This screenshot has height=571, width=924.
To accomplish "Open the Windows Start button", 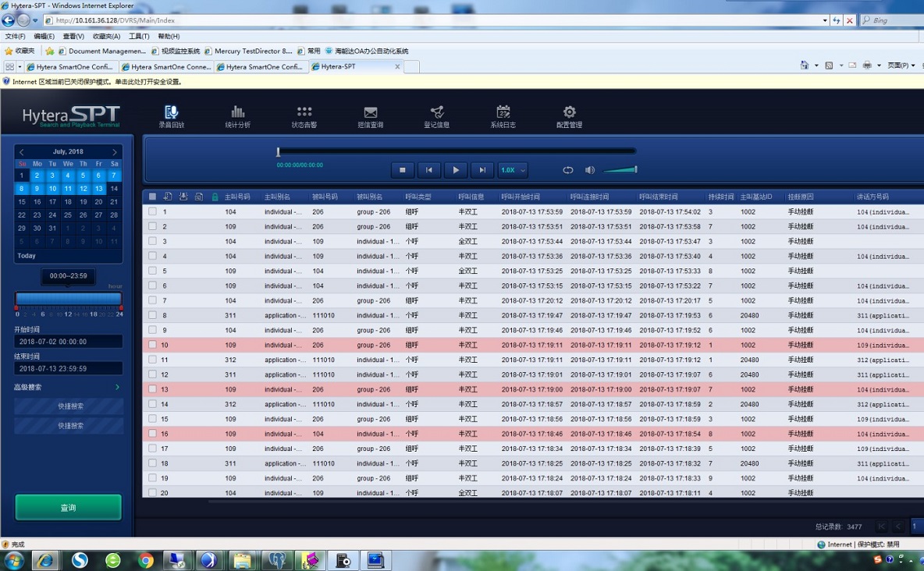I will click(x=13, y=560).
